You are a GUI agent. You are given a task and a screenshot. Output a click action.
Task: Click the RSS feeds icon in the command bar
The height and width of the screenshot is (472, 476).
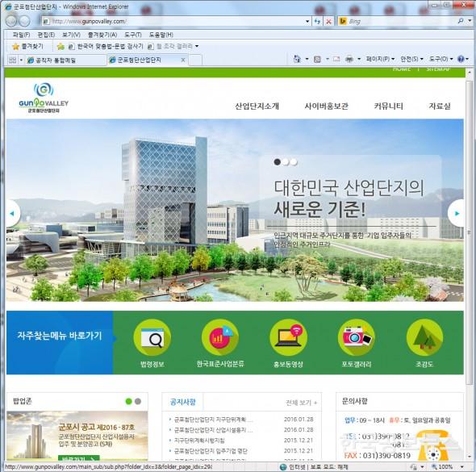(x=317, y=59)
